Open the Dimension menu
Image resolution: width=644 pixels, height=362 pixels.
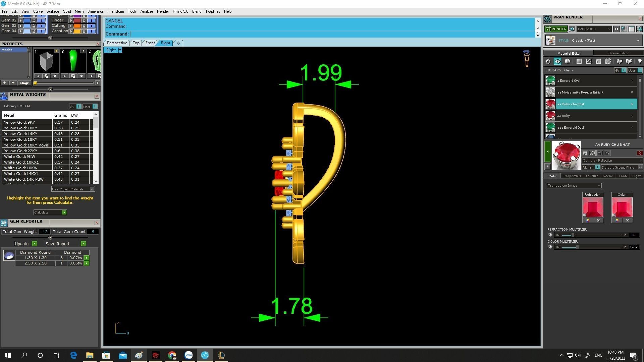(x=96, y=11)
